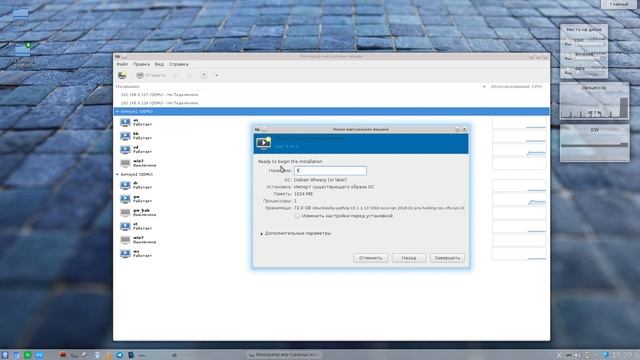The width and height of the screenshot is (640, 360).
Task: Click the Место на диске desktop widget
Action: (x=584, y=51)
